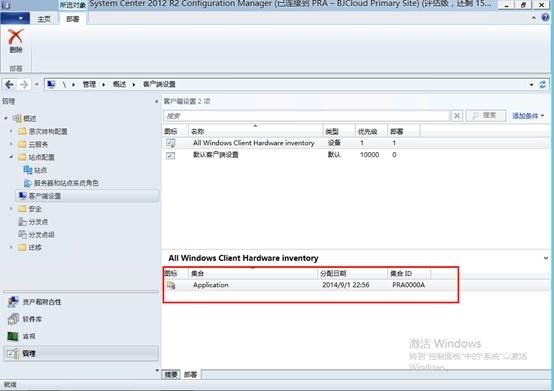Screen dimensions: 554x391
Task: Click the 云服务 folder icon
Action: [22, 144]
